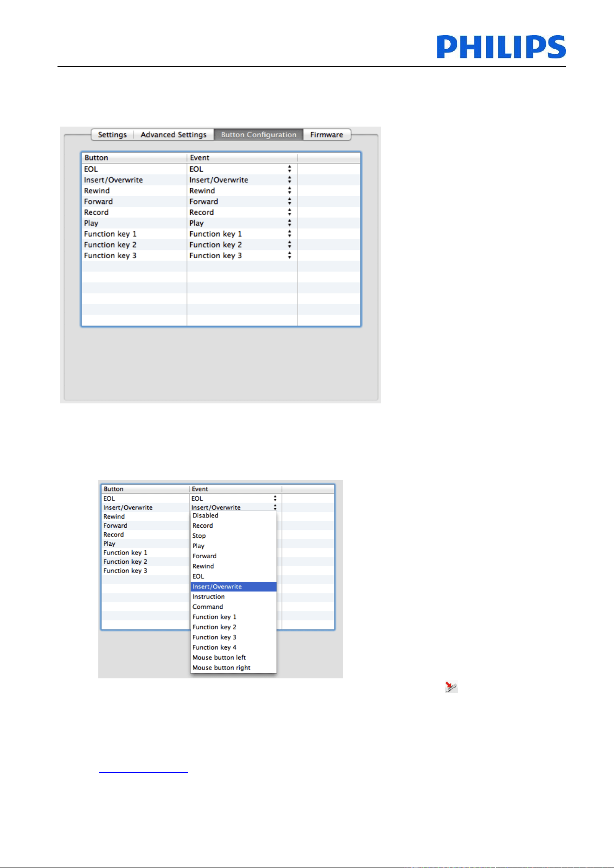614x868 pixels.
Task: Select Play button row in tabbed panel
Action: coord(134,223)
